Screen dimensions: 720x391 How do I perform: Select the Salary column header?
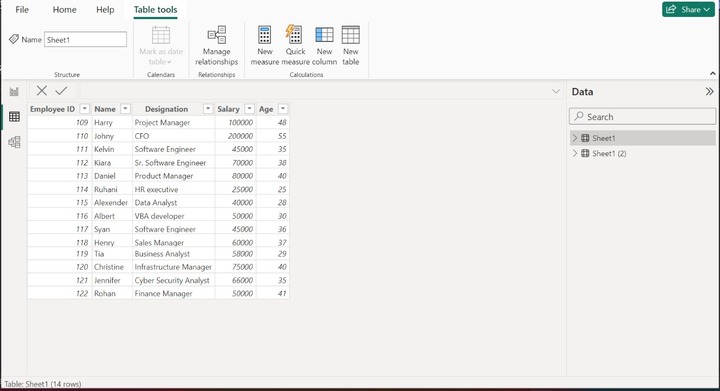pyautogui.click(x=228, y=109)
